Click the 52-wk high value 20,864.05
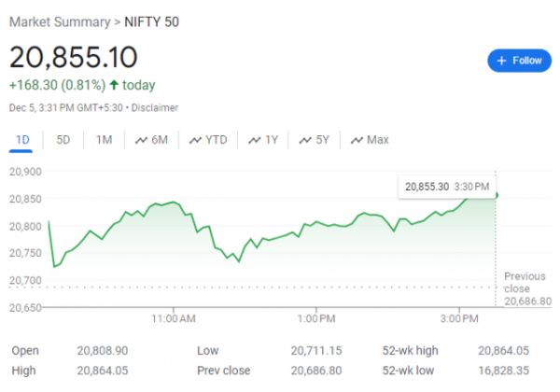Screen dimensions: 560x392 pyautogui.click(x=502, y=350)
